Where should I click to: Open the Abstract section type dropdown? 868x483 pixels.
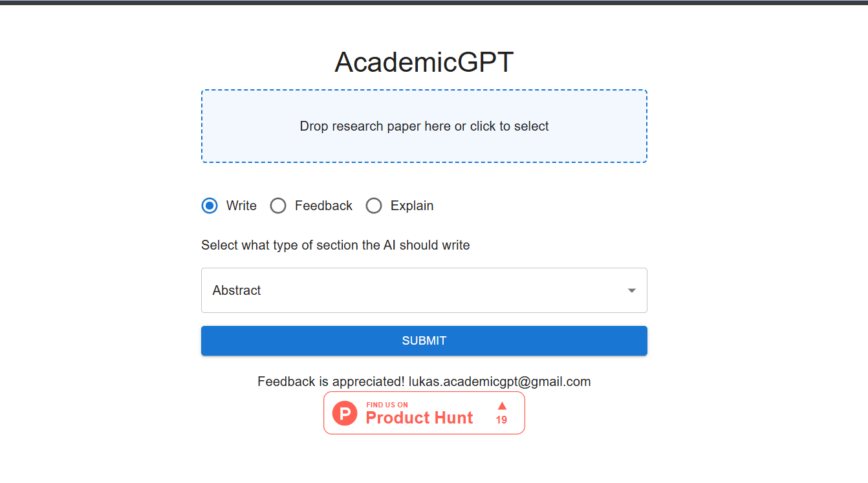click(x=424, y=290)
